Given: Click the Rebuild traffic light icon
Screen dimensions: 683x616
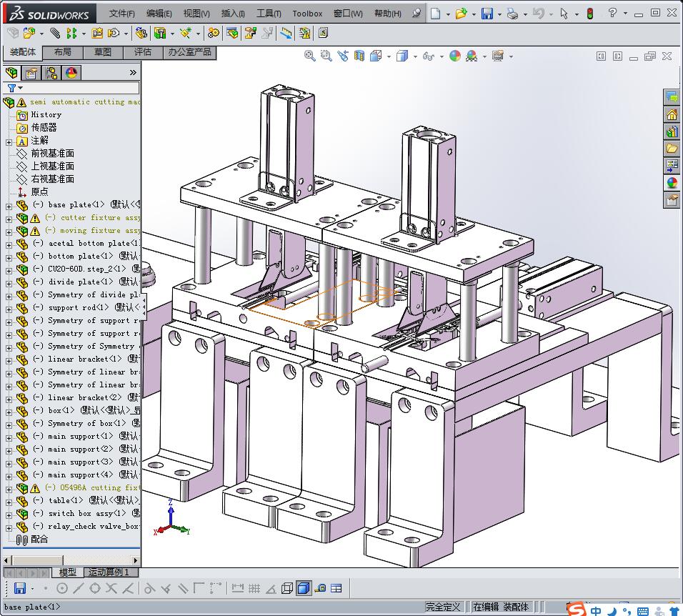Looking at the screenshot, I should (589, 14).
